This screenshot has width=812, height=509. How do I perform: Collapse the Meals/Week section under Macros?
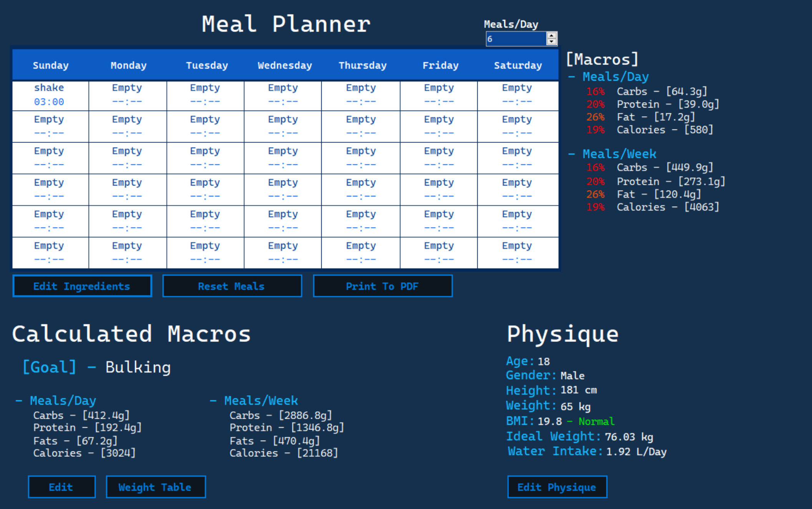click(572, 153)
